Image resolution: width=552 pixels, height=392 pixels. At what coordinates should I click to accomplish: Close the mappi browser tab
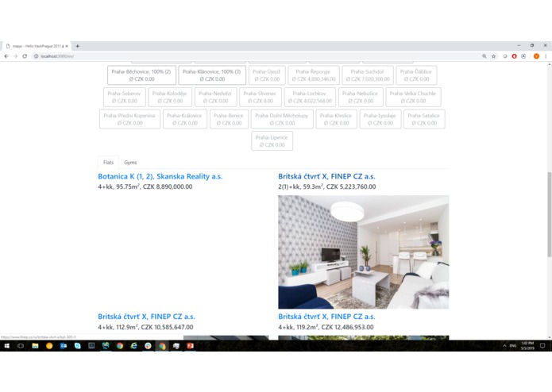coord(67,46)
